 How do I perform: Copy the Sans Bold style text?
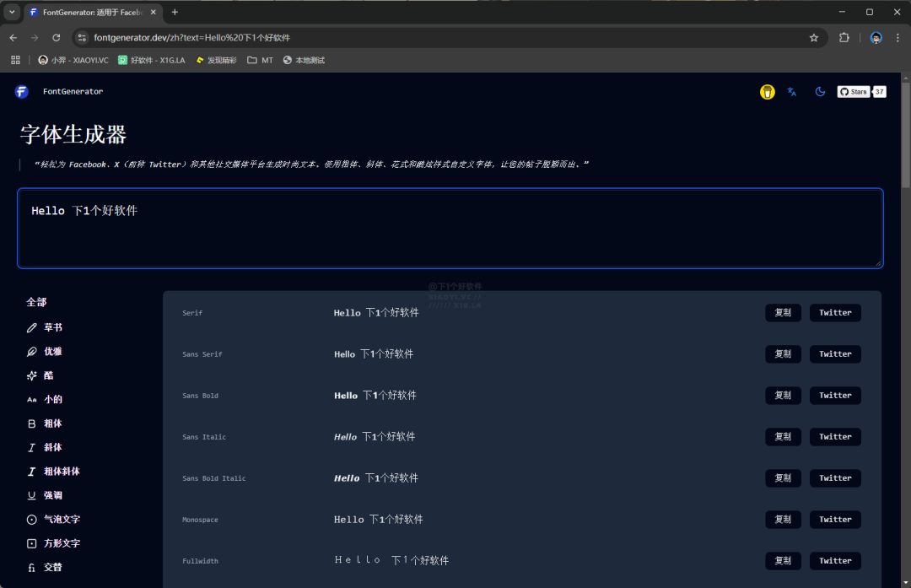(x=783, y=395)
